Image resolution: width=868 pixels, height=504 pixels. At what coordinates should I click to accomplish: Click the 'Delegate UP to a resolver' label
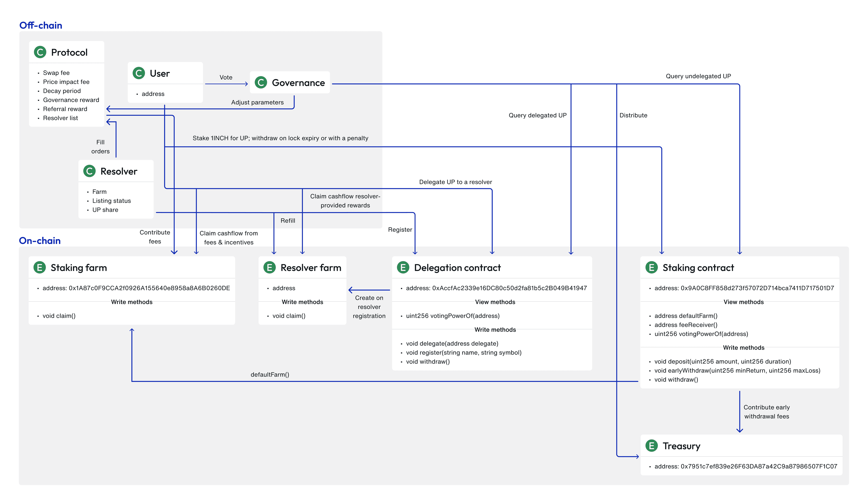pyautogui.click(x=455, y=182)
